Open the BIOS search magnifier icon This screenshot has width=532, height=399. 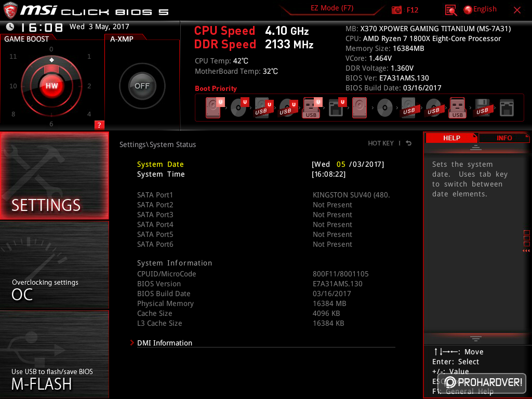point(450,10)
